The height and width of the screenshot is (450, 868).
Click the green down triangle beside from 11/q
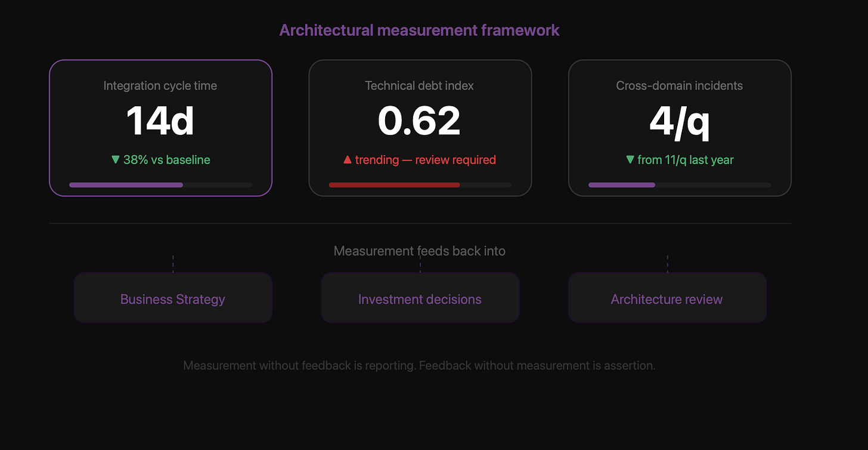coord(630,160)
